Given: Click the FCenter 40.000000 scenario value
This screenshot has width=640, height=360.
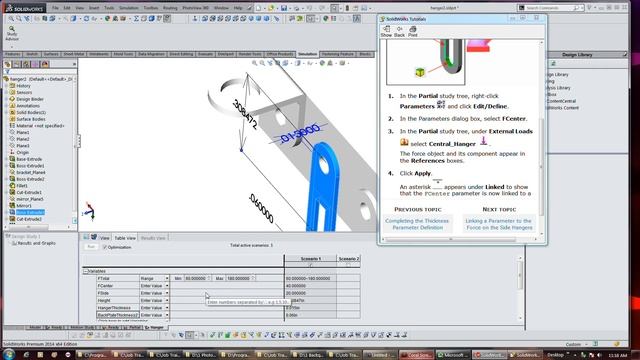Looking at the screenshot, I should (x=311, y=286).
